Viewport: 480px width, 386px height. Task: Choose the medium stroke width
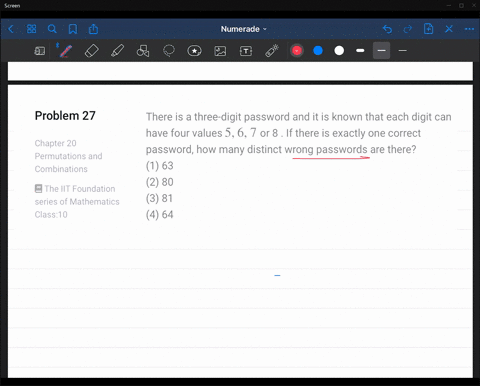pyautogui.click(x=381, y=51)
